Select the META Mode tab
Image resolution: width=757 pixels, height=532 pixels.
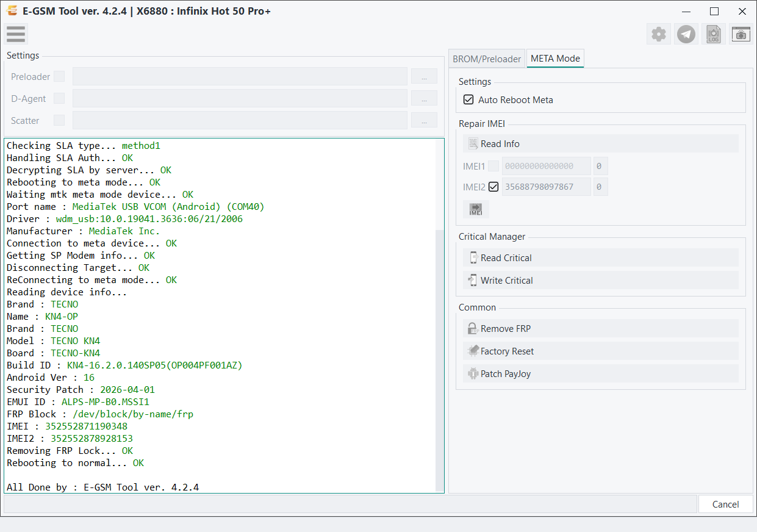pos(556,58)
